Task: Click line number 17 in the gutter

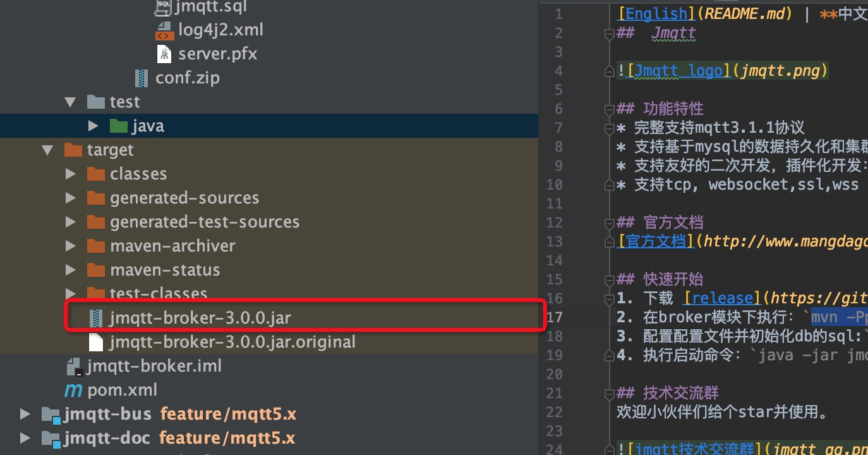Action: click(x=554, y=317)
